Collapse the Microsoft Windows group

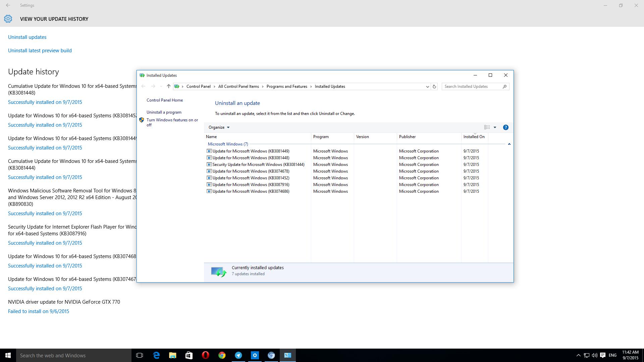[509, 144]
